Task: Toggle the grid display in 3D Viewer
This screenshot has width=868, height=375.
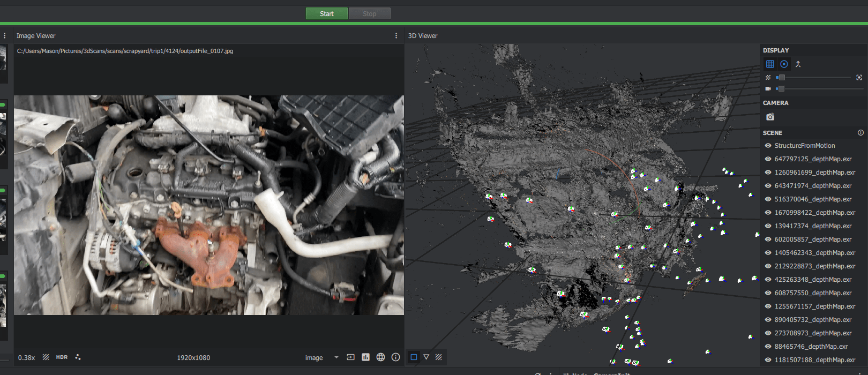Action: (770, 64)
